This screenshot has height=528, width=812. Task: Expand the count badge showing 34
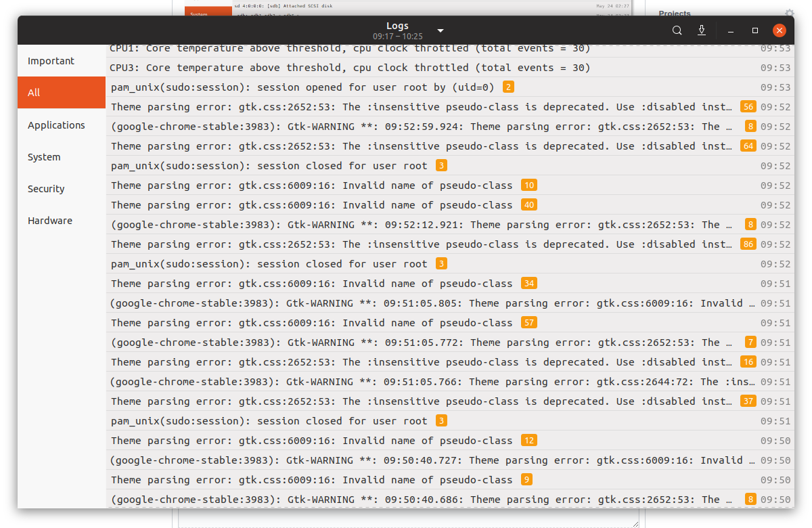point(529,284)
